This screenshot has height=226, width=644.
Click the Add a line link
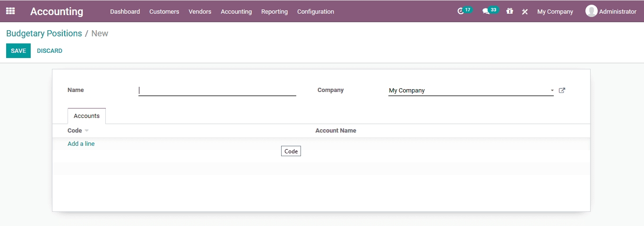click(x=81, y=144)
